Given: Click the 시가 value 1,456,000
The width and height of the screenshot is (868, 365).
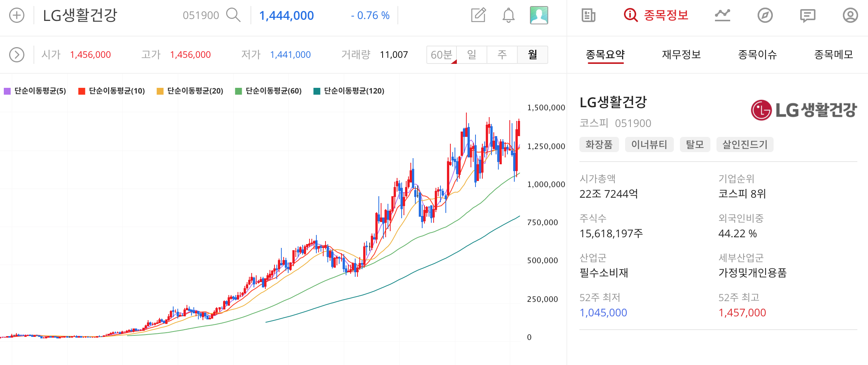Looking at the screenshot, I should pos(90,55).
